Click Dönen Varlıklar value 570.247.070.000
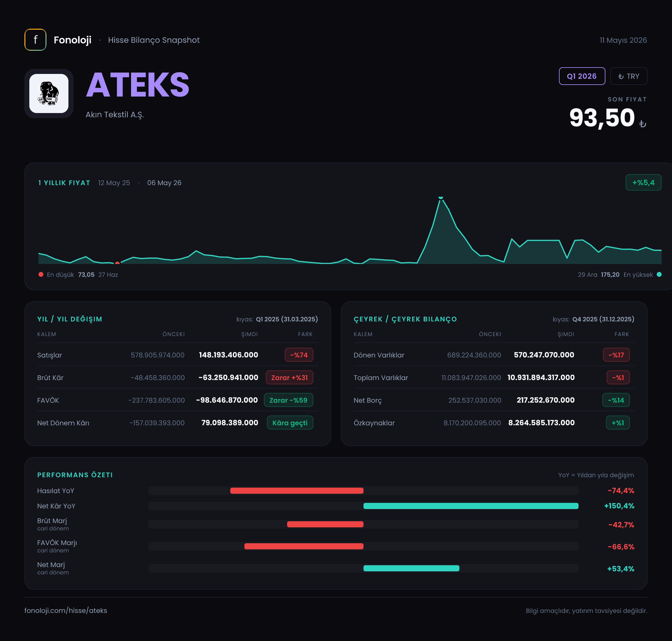Viewport: 672px width, 641px height. (x=544, y=355)
